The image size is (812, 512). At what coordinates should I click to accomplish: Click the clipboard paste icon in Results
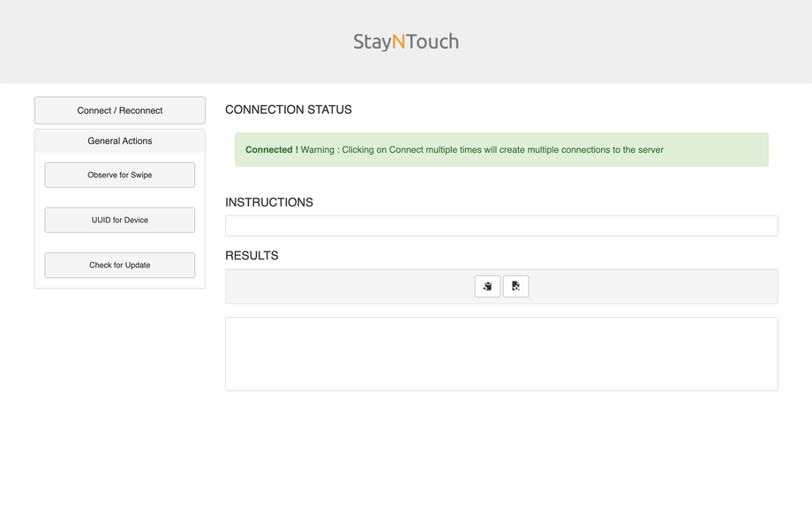[x=487, y=286]
